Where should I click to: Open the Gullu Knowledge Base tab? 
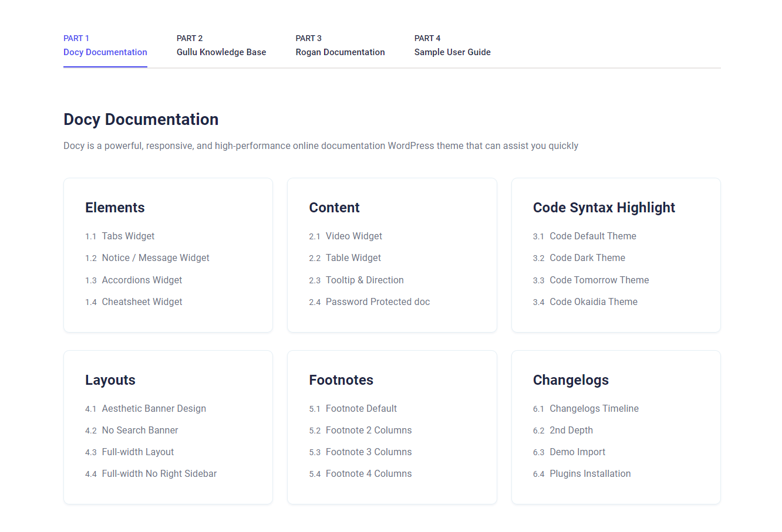pos(221,46)
